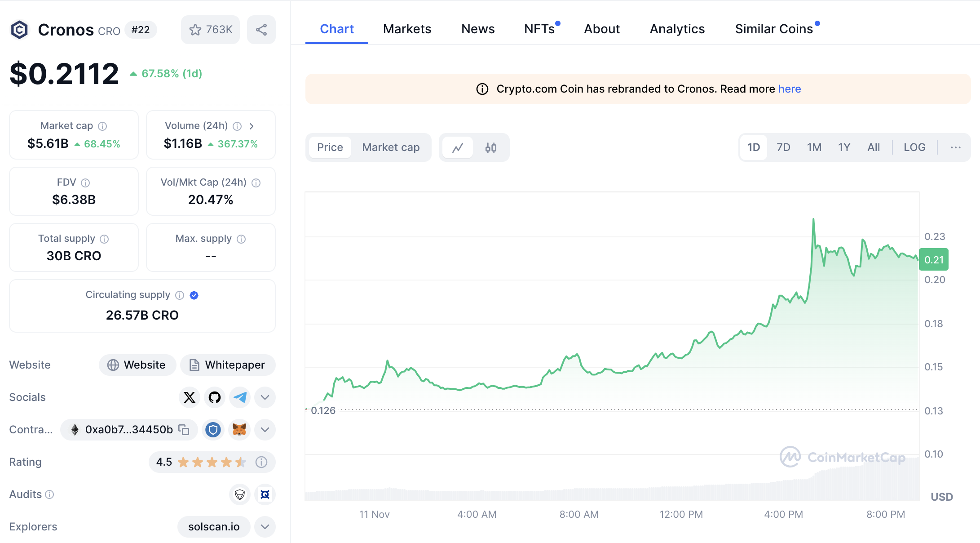Click the FDV info icon
980x543 pixels.
85,182
